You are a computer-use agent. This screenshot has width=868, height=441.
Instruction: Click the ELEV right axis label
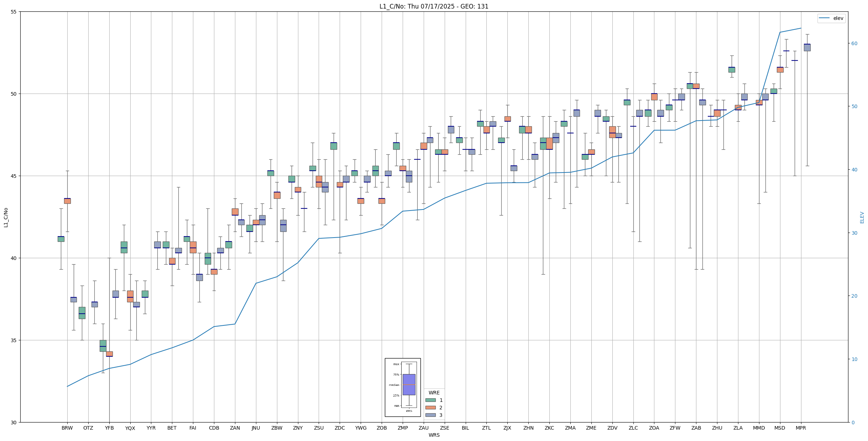862,217
